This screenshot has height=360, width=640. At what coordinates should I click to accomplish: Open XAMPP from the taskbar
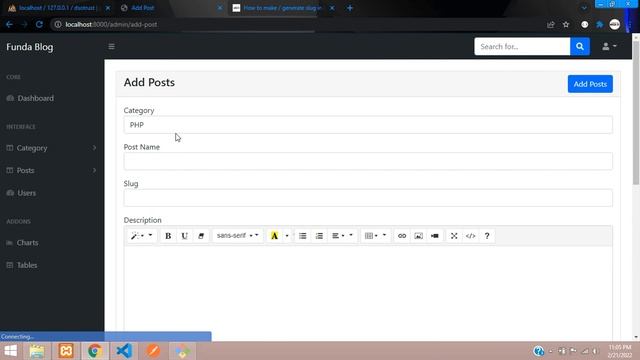(x=66, y=351)
